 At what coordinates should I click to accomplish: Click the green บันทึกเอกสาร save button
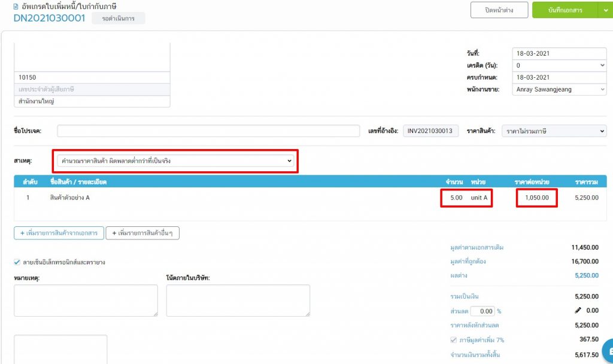pyautogui.click(x=565, y=10)
